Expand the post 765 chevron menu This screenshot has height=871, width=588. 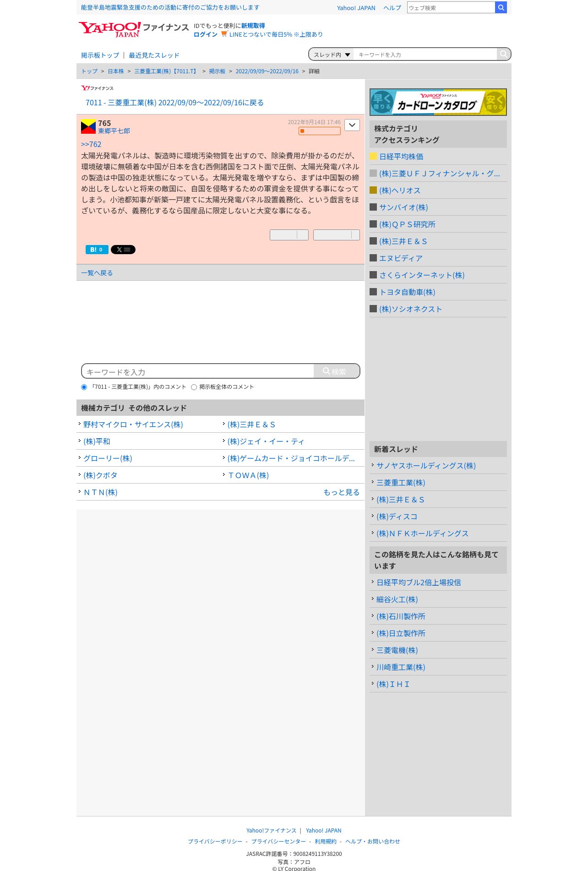[352, 125]
